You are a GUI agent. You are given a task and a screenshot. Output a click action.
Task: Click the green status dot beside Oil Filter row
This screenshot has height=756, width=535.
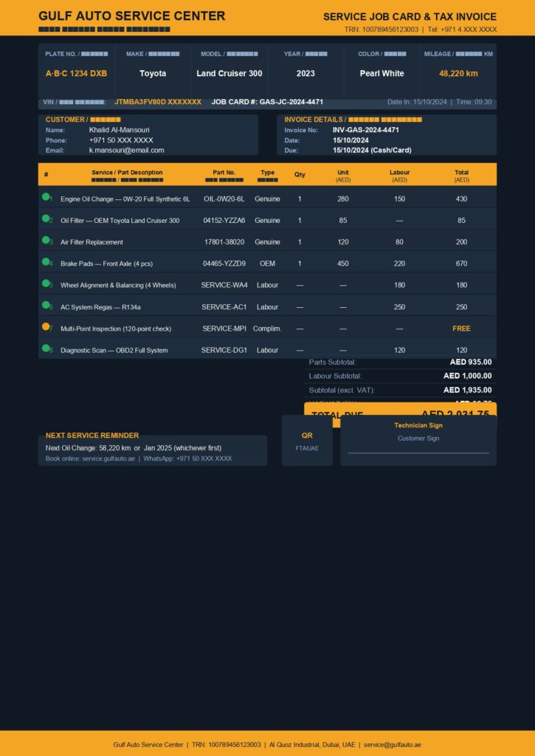[46, 219]
